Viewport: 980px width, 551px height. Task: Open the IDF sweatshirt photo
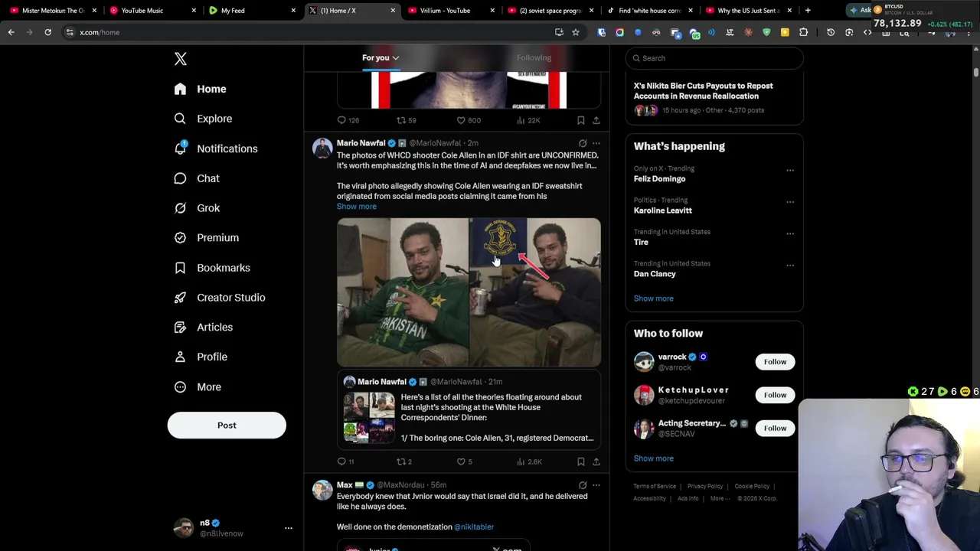pos(535,292)
